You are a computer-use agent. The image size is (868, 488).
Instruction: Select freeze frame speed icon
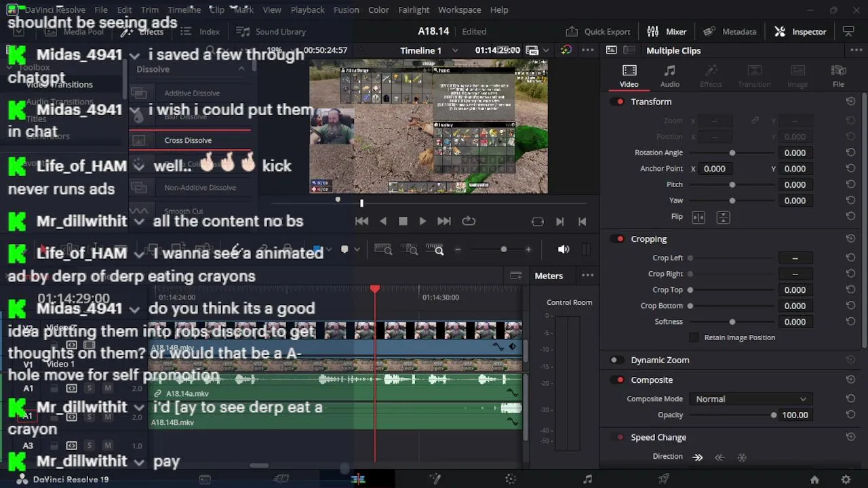pos(742,457)
